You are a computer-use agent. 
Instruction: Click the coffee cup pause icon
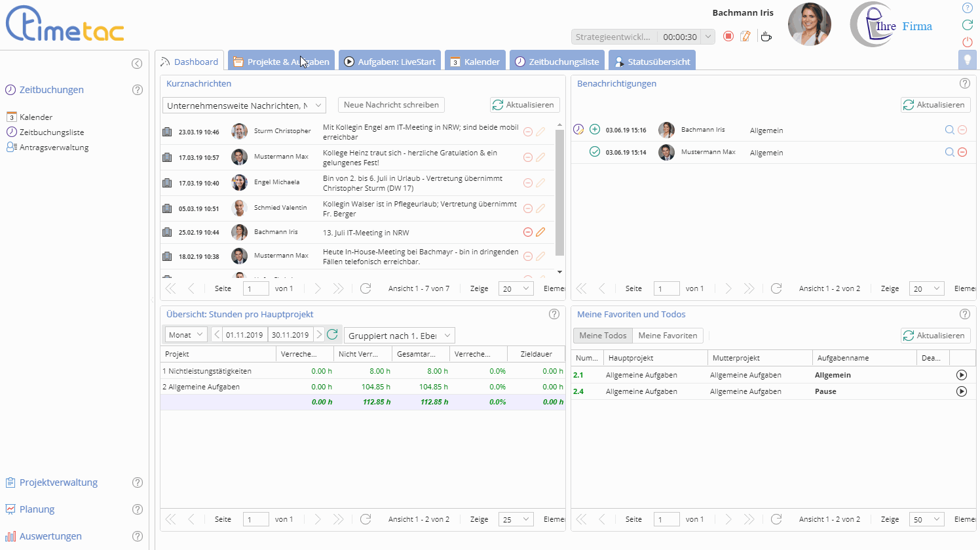766,36
